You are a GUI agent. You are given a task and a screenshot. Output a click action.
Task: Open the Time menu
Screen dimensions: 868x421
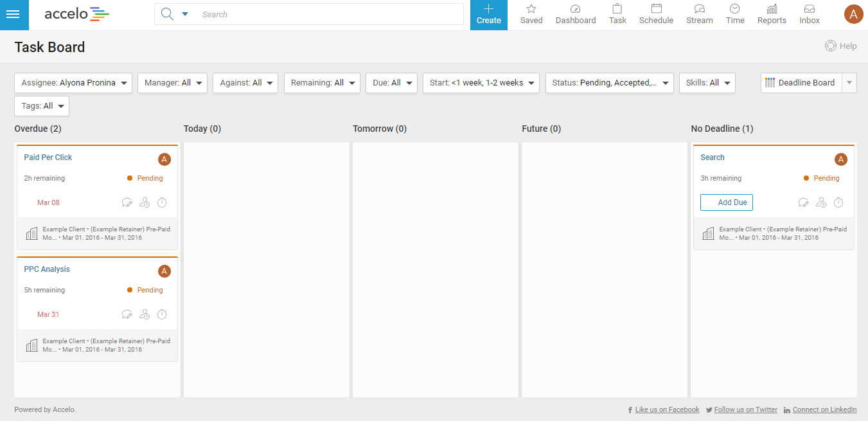[735, 15]
